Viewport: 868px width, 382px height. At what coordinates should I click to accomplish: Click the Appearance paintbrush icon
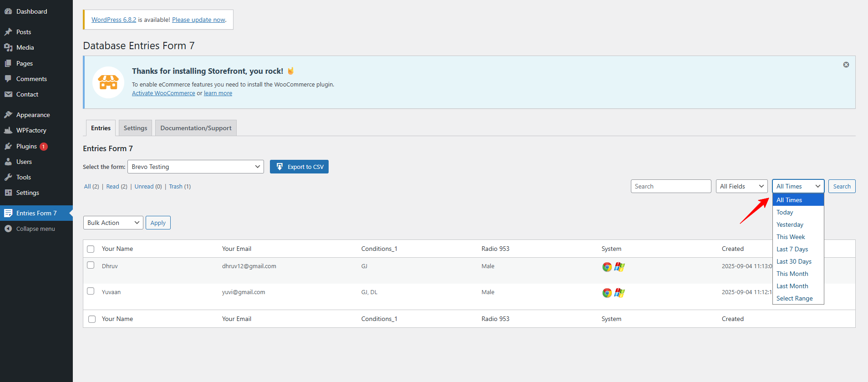click(8, 115)
